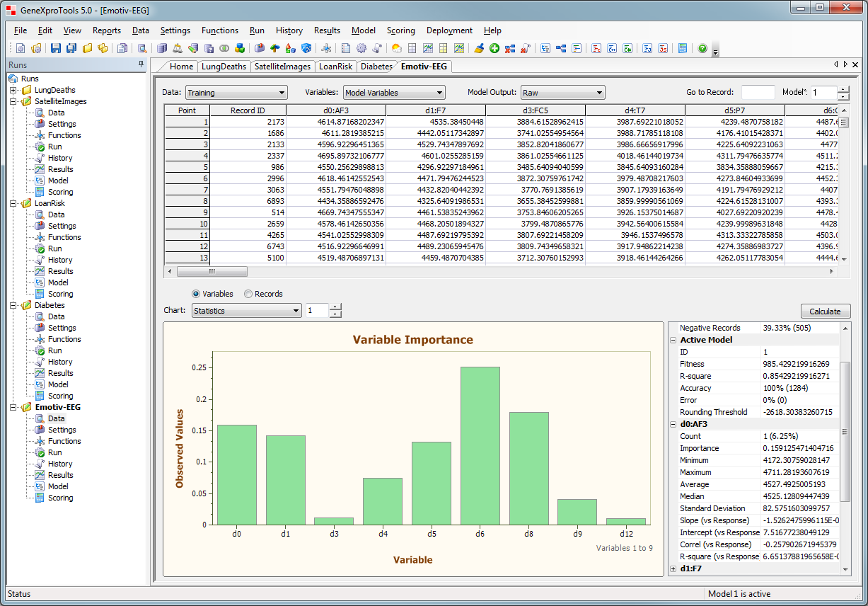Image resolution: width=868 pixels, height=606 pixels.
Task: Click the green plus icon to add new
Action: pyautogui.click(x=493, y=48)
